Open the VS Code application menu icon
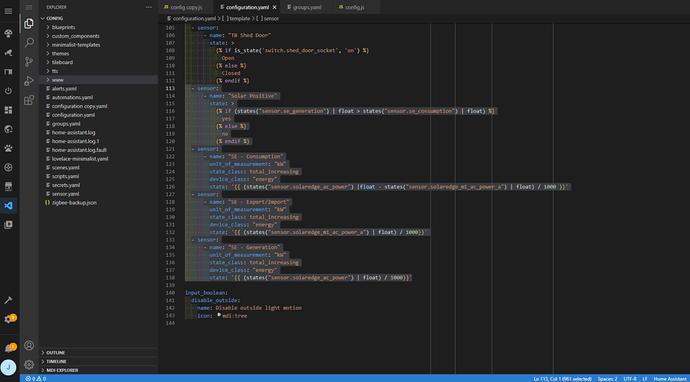The image size is (690, 382). 29,7
